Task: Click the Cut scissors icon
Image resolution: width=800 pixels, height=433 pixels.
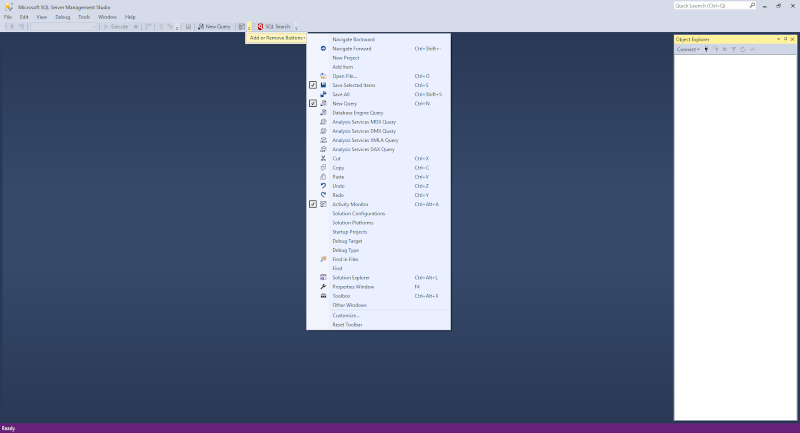Action: tap(323, 159)
